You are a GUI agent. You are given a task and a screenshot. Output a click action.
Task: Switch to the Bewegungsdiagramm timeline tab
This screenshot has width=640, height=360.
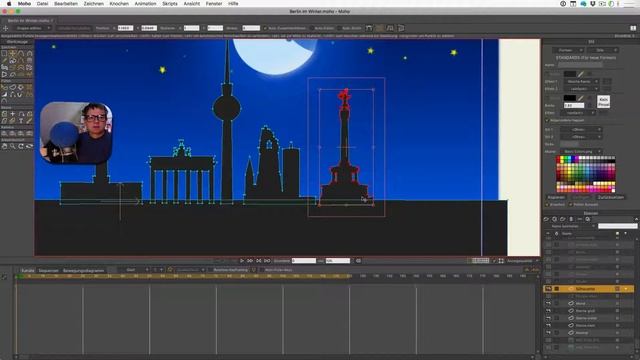[84, 270]
